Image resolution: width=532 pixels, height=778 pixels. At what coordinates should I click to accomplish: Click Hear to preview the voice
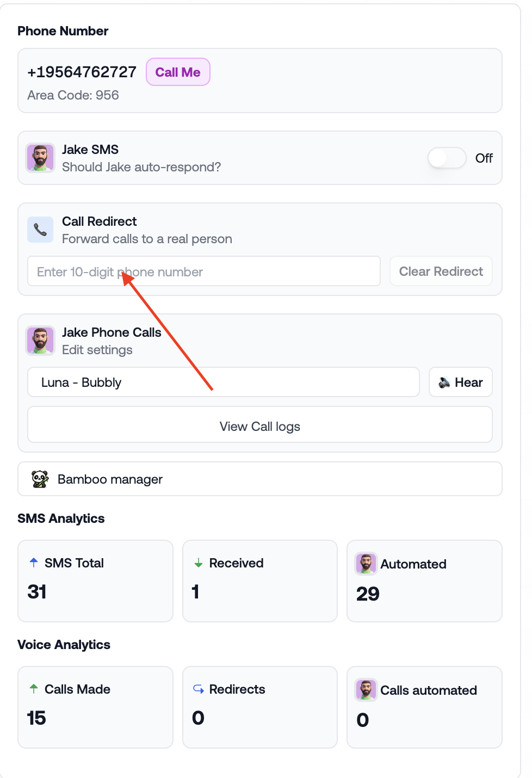pos(461,382)
